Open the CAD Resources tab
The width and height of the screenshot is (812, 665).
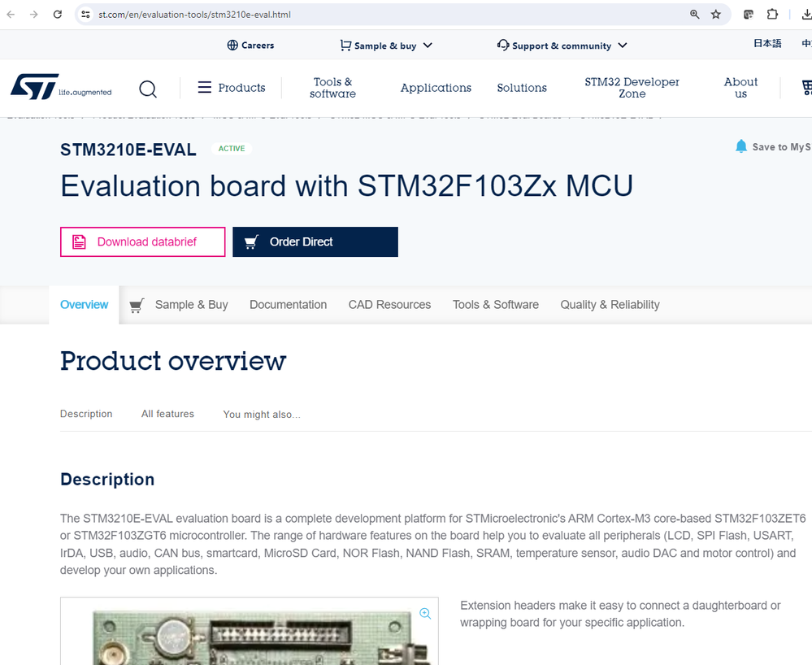tap(389, 305)
